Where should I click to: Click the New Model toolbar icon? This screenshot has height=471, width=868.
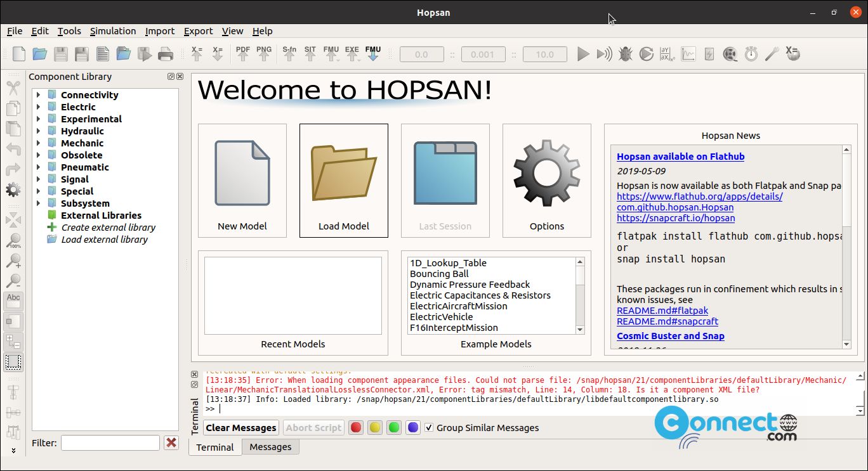tap(19, 54)
